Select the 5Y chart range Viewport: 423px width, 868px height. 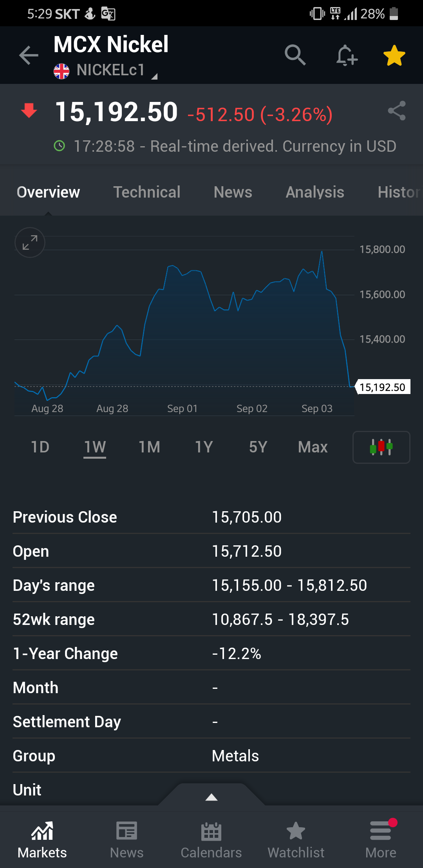click(258, 447)
